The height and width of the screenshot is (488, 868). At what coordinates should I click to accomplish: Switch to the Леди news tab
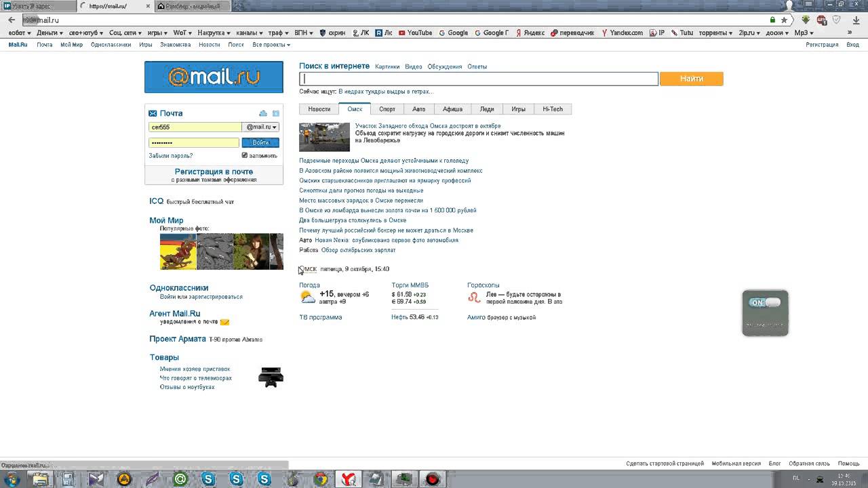pos(487,109)
